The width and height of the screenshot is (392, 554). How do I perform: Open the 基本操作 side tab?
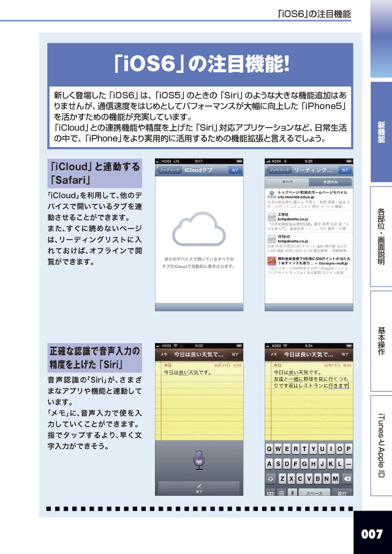[381, 341]
